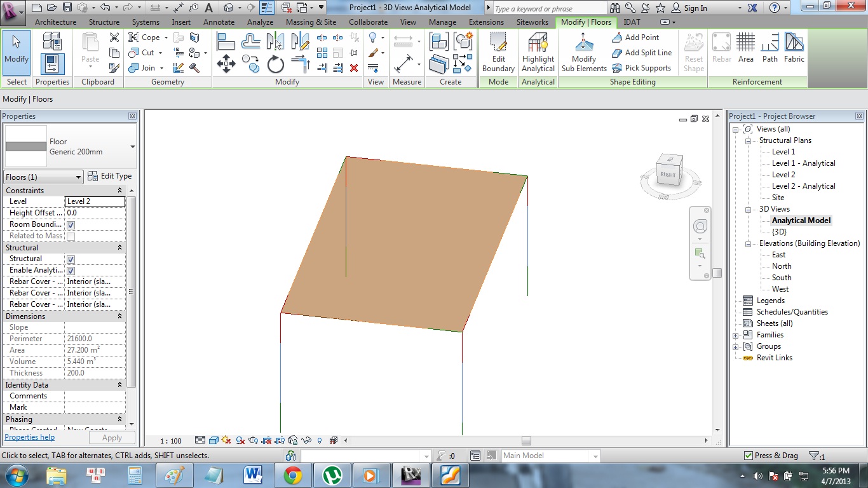This screenshot has height=488, width=868.
Task: Collapse the Identity Data section
Action: (119, 385)
